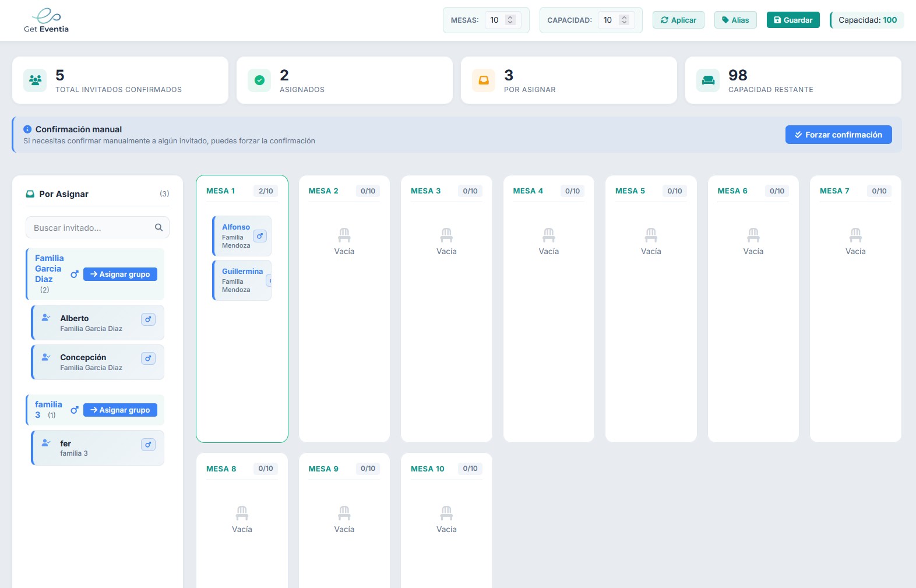Click the search magnifier icon

click(x=158, y=227)
